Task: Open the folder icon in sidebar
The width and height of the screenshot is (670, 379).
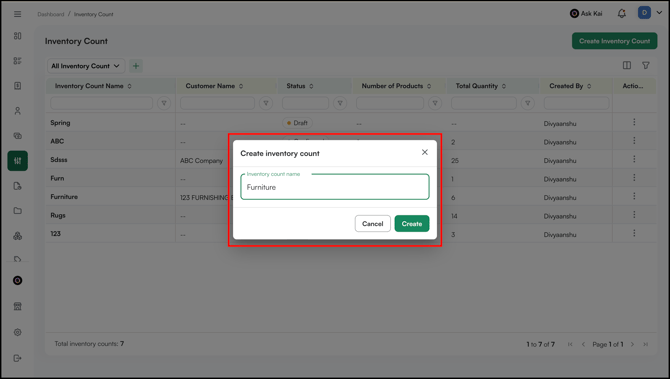Action: pos(18,211)
